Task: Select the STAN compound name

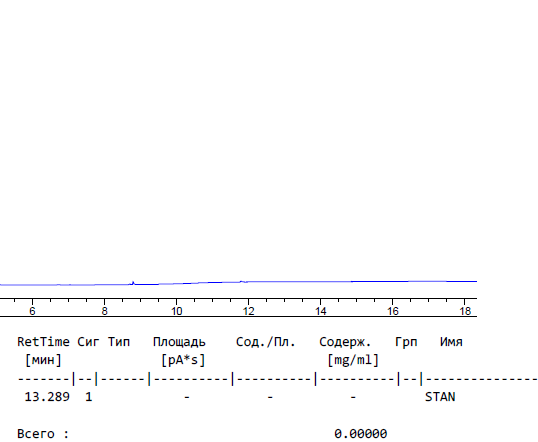Action: [440, 397]
